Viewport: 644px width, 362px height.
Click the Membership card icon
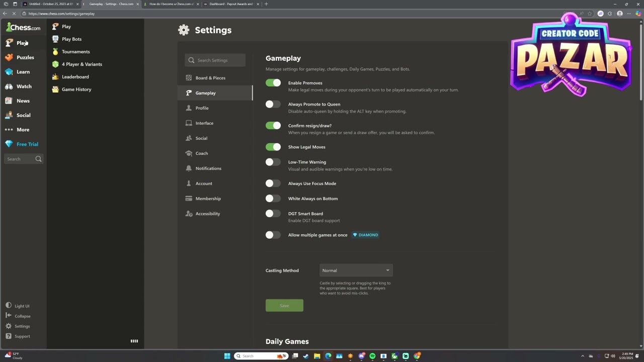click(189, 199)
